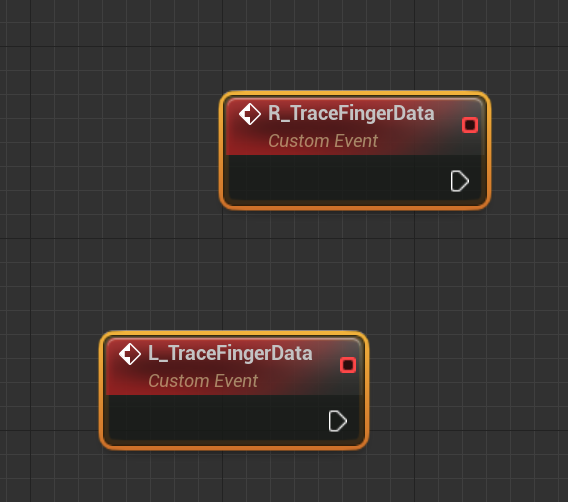Screen dimensions: 568x502
Task: Click dark body area of R_TraceFingerData node
Action: 337,177
